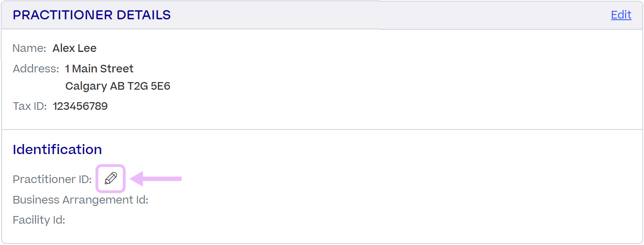Click the pencil icon beside Practitioner ID
This screenshot has width=644, height=245.
[x=111, y=178]
